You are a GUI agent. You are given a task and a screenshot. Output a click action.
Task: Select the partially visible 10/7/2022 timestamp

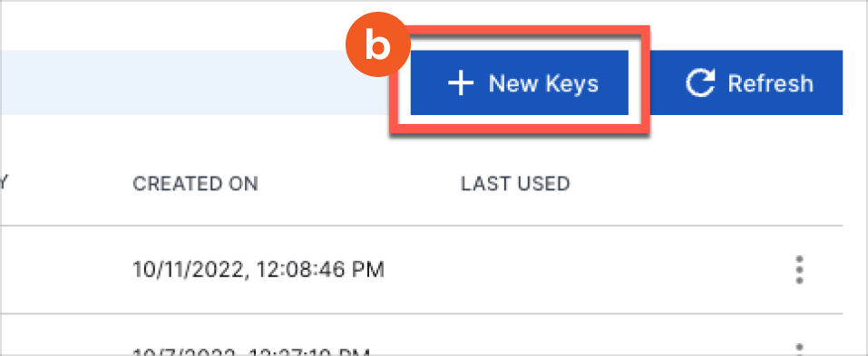coord(251,352)
